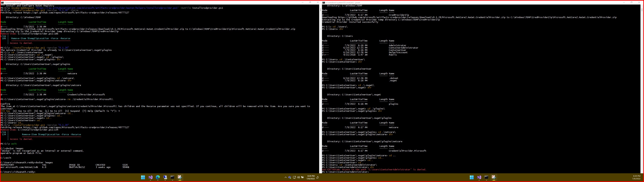The height and width of the screenshot is (182, 644).
Task: Open Microsoft Edge from the taskbar
Action: point(157,177)
